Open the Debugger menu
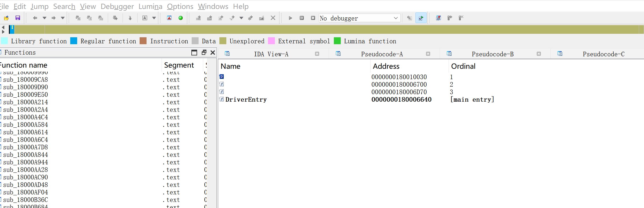The image size is (644, 208). [x=117, y=6]
